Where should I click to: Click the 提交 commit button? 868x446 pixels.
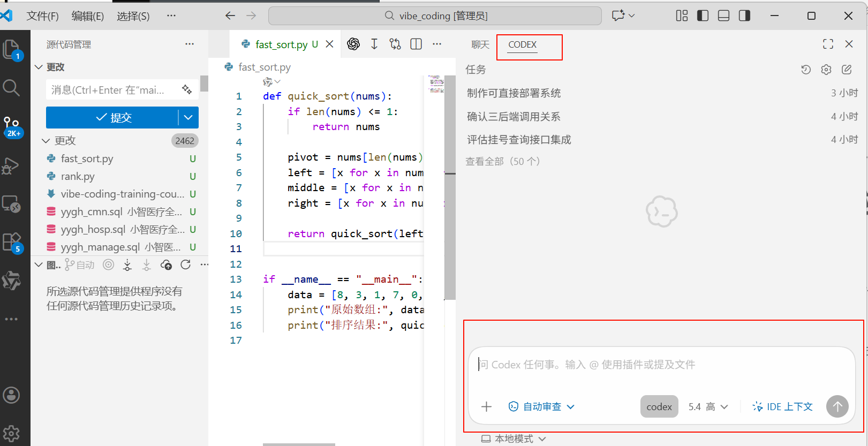(112, 117)
